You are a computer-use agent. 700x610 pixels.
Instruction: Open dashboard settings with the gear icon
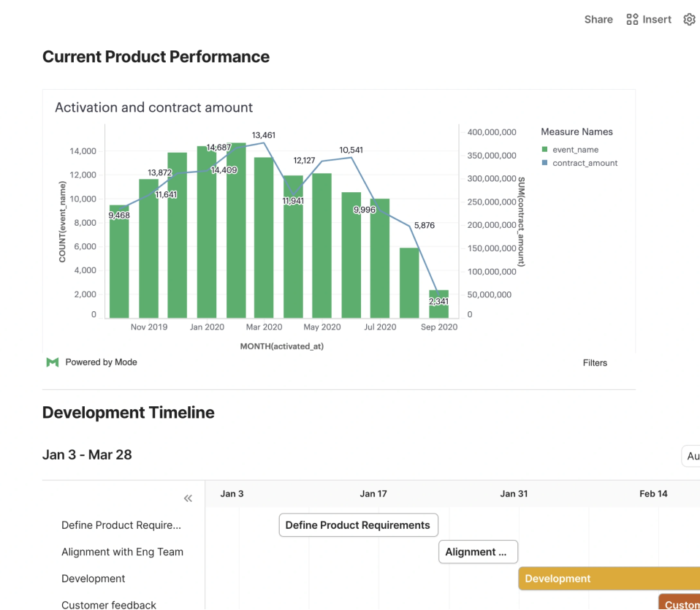click(x=689, y=19)
